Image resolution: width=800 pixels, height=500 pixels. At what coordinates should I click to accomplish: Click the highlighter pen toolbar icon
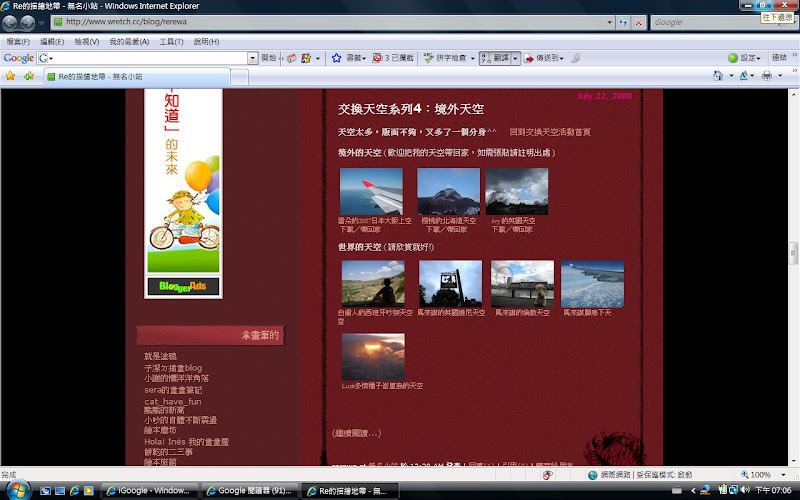click(x=576, y=58)
